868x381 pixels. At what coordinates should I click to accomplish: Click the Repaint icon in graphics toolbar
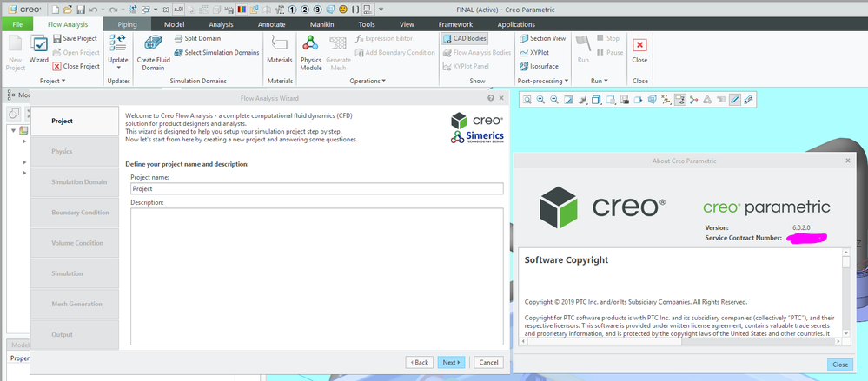pyautogui.click(x=568, y=100)
